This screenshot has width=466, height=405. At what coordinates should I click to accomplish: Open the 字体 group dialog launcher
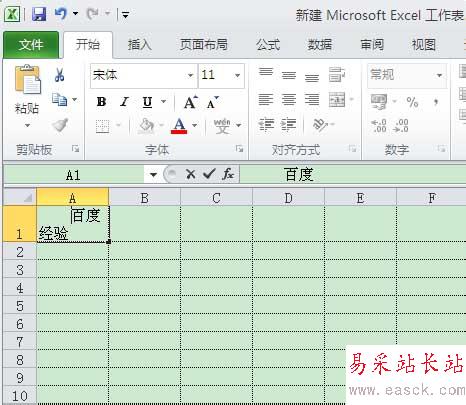239,149
